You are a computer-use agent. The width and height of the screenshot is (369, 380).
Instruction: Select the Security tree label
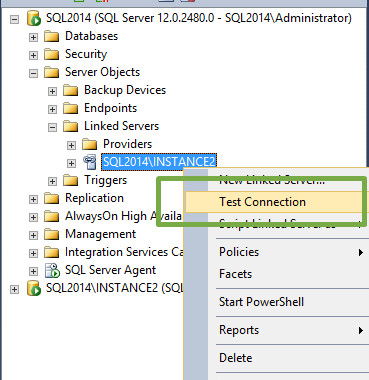86,54
